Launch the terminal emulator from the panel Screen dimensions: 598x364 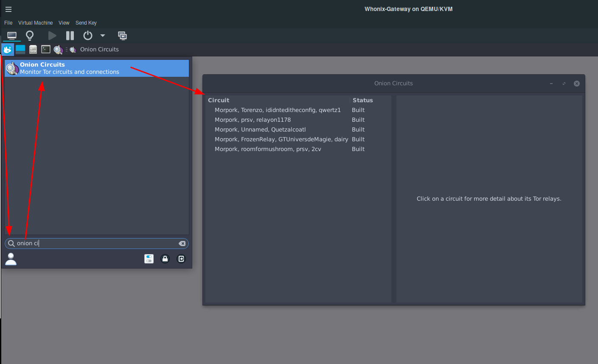[46, 50]
